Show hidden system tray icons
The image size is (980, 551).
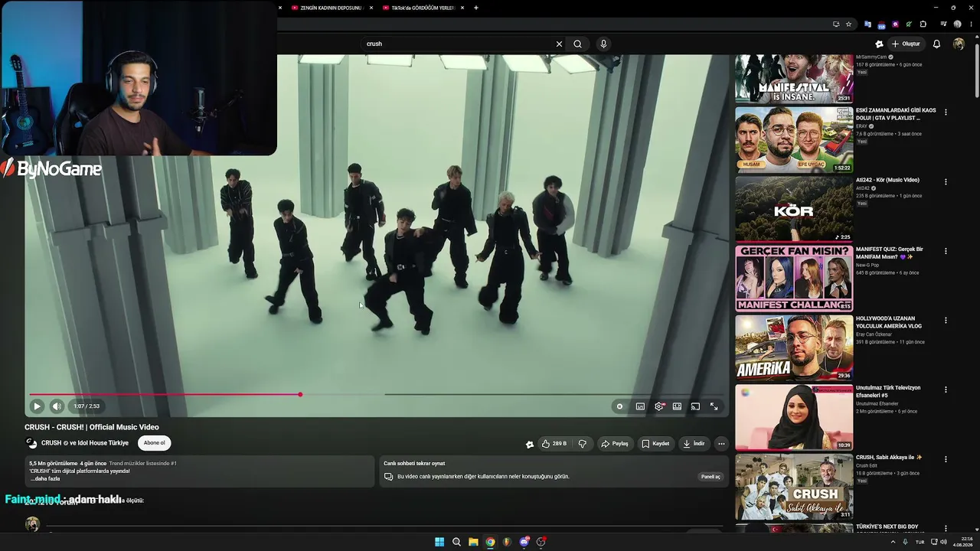click(893, 542)
